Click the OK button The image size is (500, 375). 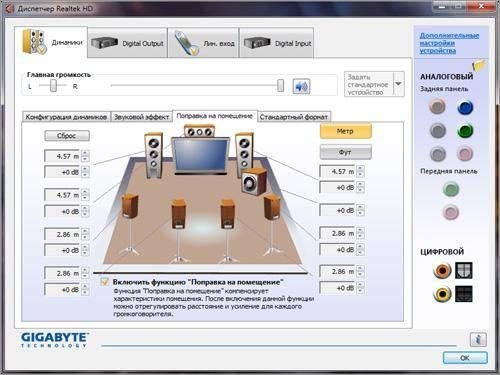click(x=465, y=358)
